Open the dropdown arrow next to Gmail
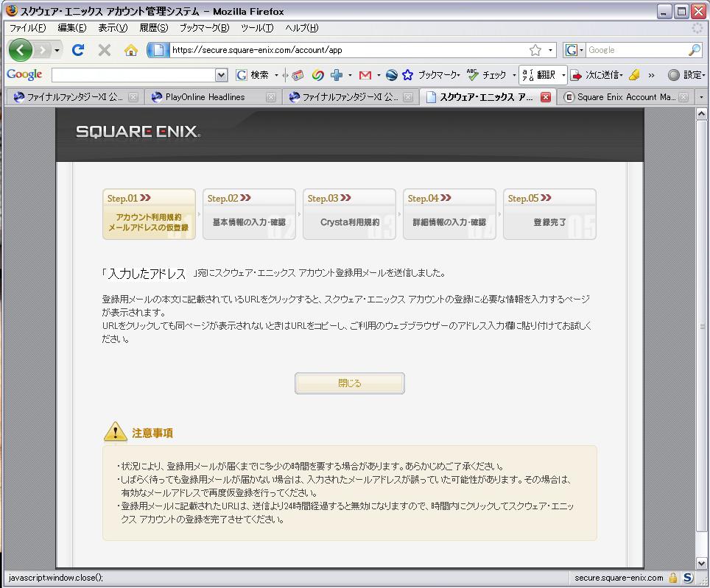The image size is (710, 588). [379, 75]
